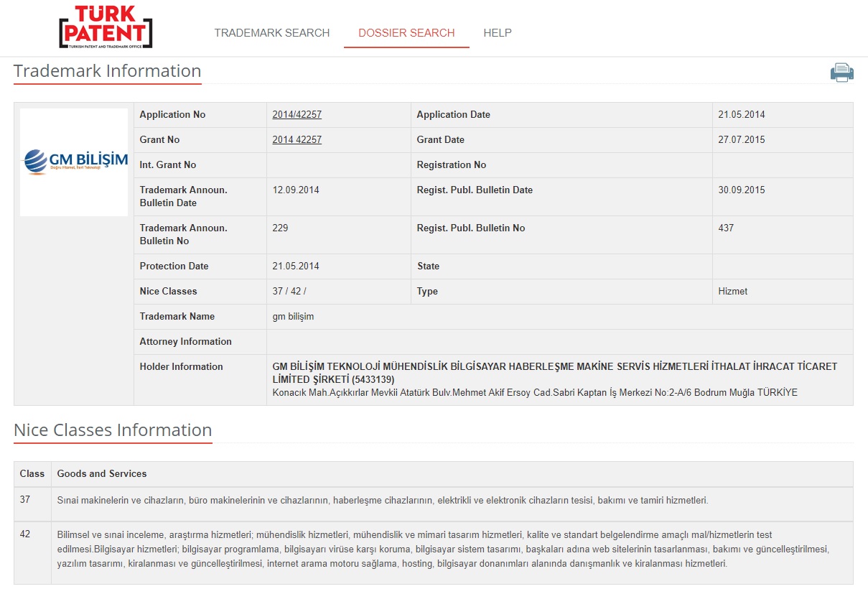Click the Nice Classes Information heading
868x589 pixels.
click(113, 430)
